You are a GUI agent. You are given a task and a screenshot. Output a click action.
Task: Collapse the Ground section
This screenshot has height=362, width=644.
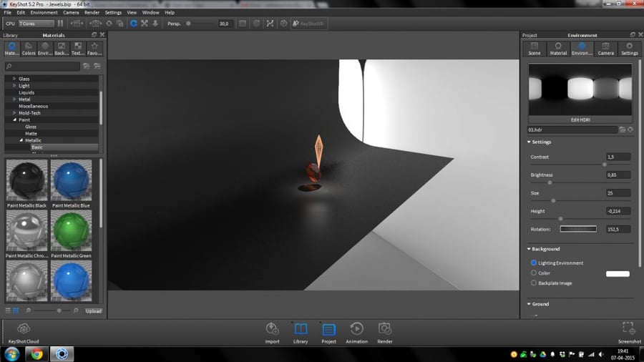pos(529,304)
